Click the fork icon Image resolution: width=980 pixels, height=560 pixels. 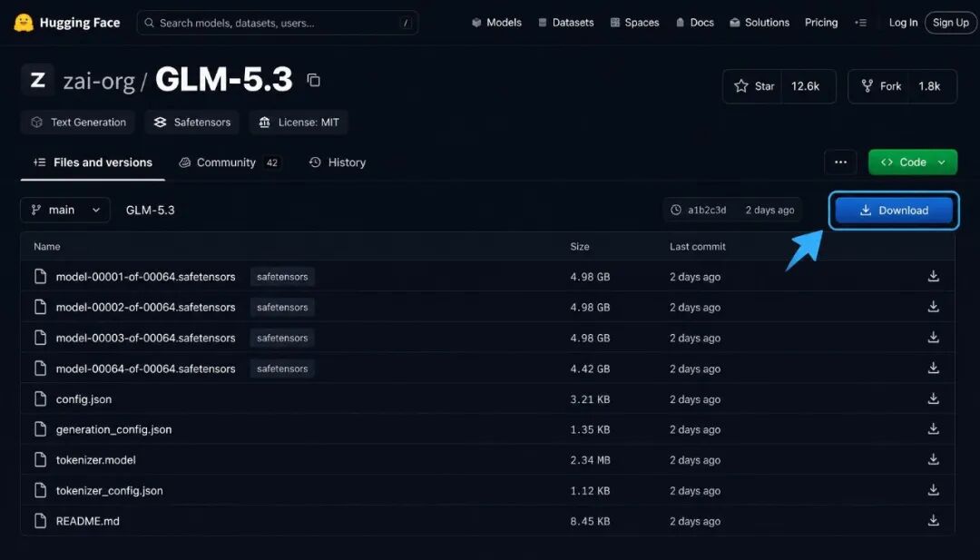[x=867, y=86]
